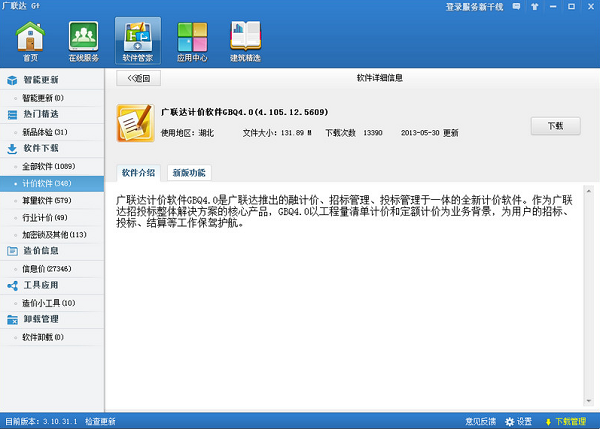Click the 检查更新 link in status bar
The image size is (600, 429).
[x=100, y=421]
